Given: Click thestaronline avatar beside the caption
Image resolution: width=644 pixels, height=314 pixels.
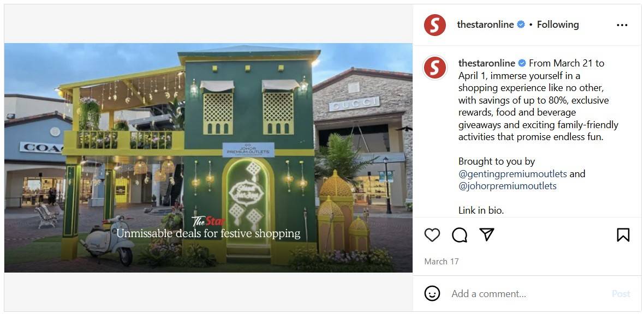Looking at the screenshot, I should pos(435,67).
